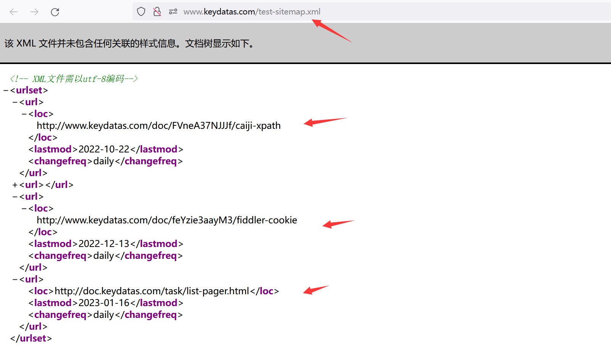Click the fiddler-cookie URL text
Image resolution: width=611 pixels, height=364 pixels.
pos(167,220)
